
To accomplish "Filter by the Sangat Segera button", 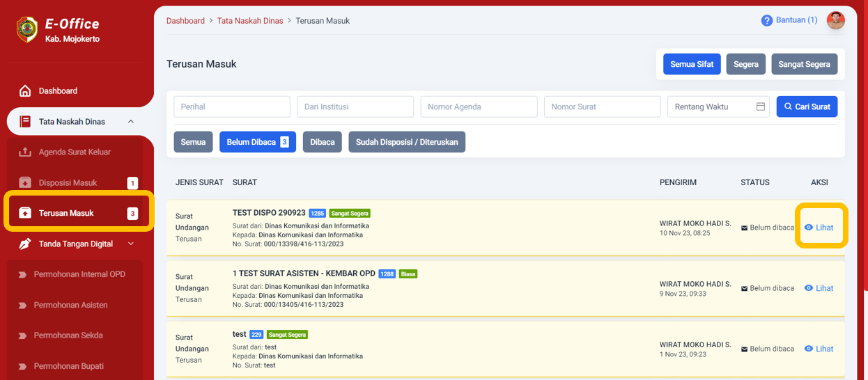I will (804, 64).
